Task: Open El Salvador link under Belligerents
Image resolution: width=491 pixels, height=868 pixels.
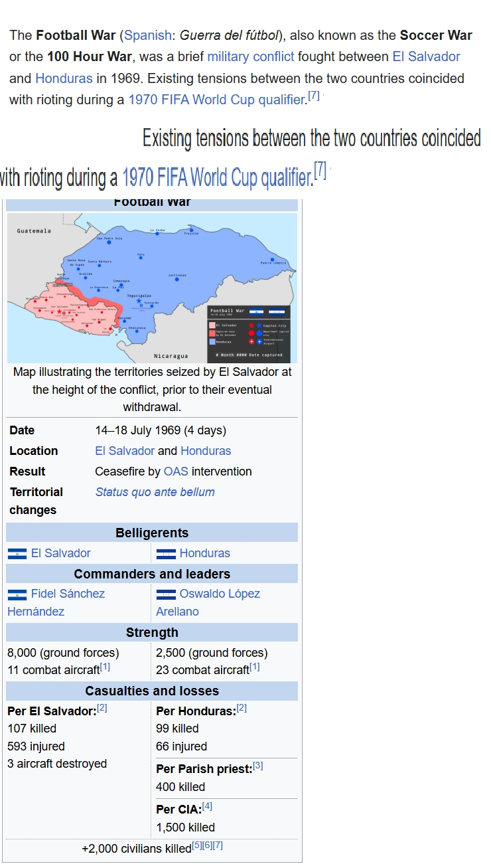Action: 60,553
